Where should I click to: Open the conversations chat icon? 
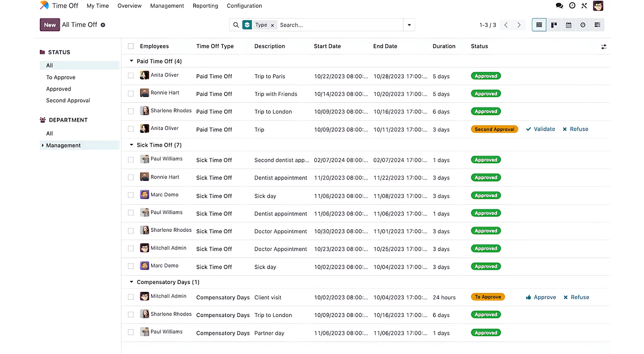tap(559, 6)
